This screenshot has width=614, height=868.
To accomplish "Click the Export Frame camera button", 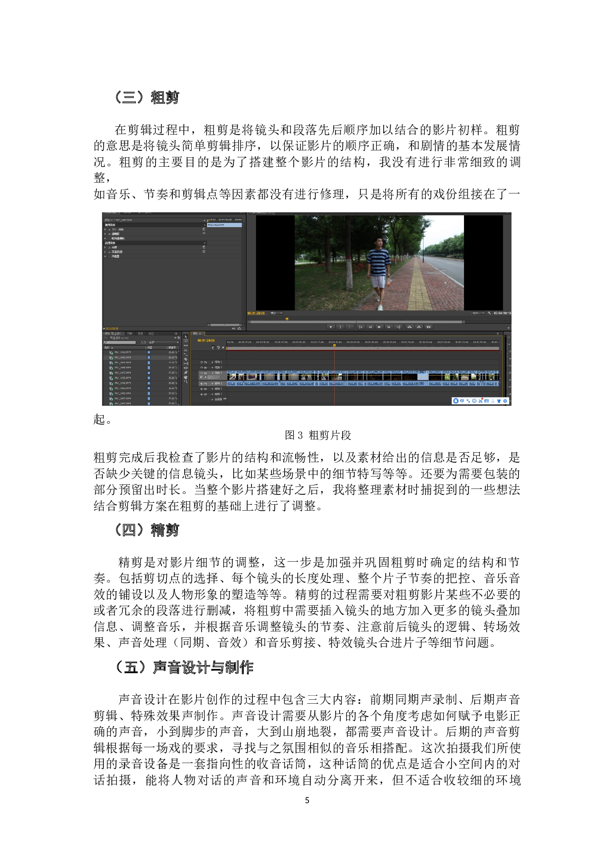I will (429, 327).
